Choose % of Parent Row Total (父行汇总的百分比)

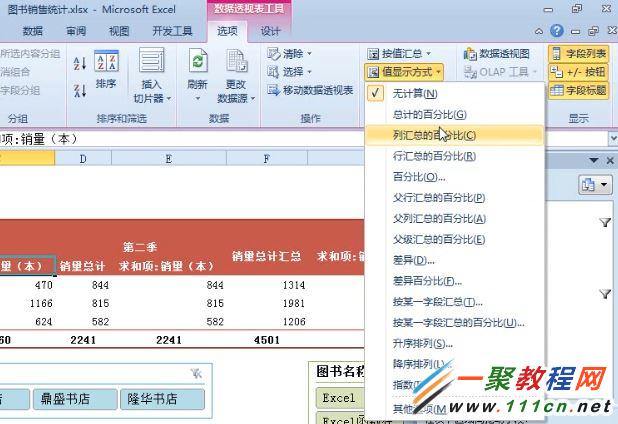coord(455,198)
